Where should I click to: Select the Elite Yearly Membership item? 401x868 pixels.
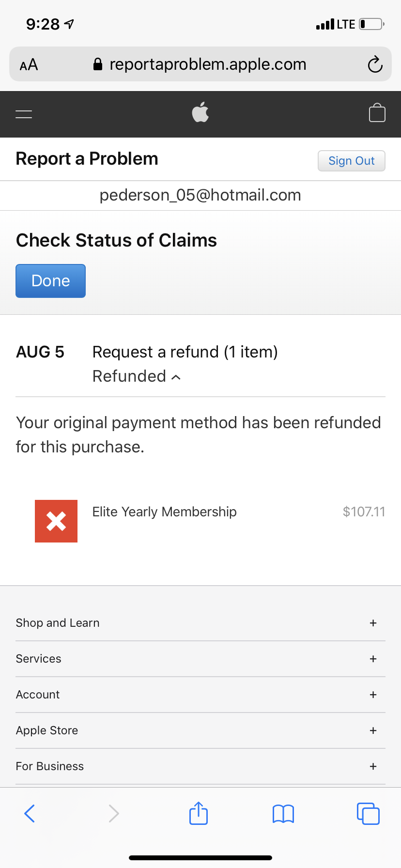[x=165, y=512]
